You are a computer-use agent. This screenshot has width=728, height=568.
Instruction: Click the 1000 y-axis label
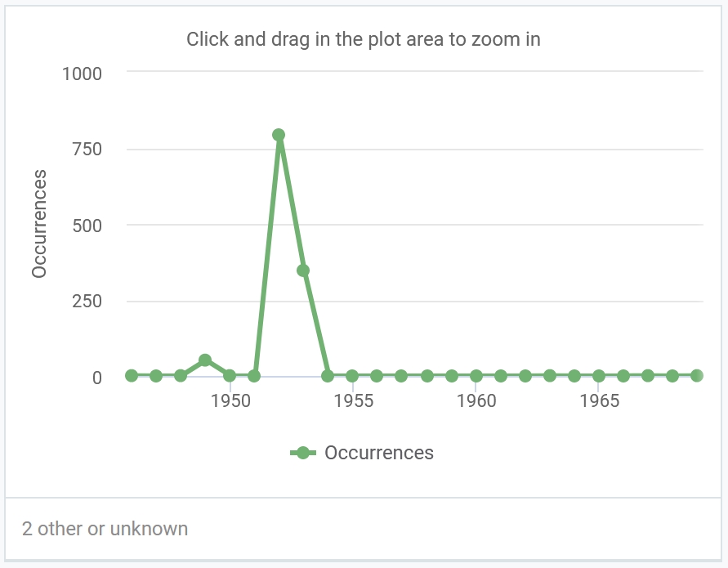click(82, 74)
